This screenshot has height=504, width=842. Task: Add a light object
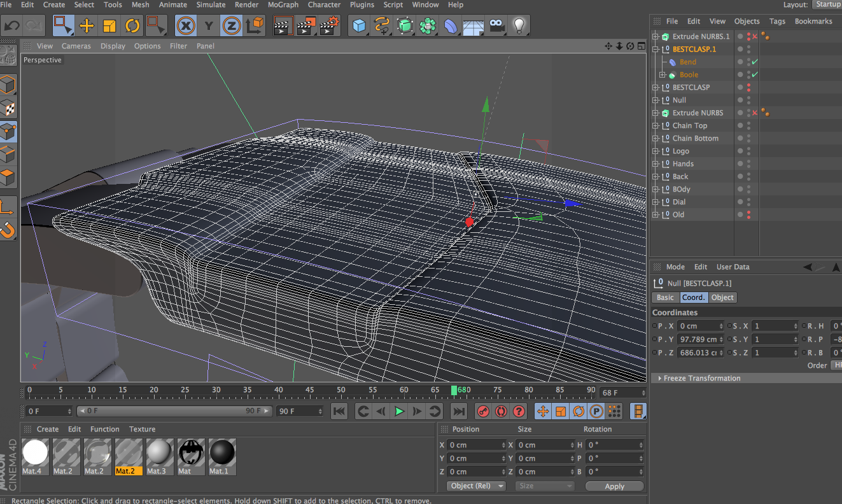(520, 26)
